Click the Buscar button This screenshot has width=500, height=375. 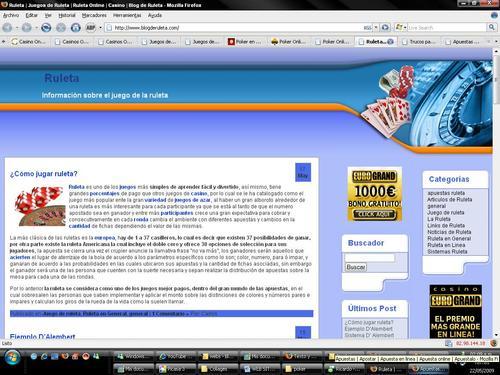(356, 267)
